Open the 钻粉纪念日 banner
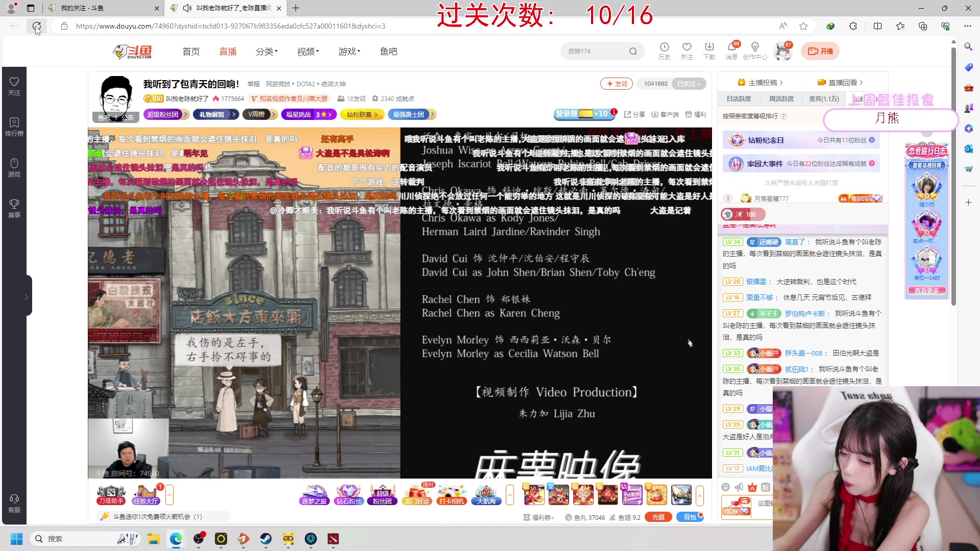This screenshot has height=551, width=980. tap(801, 140)
